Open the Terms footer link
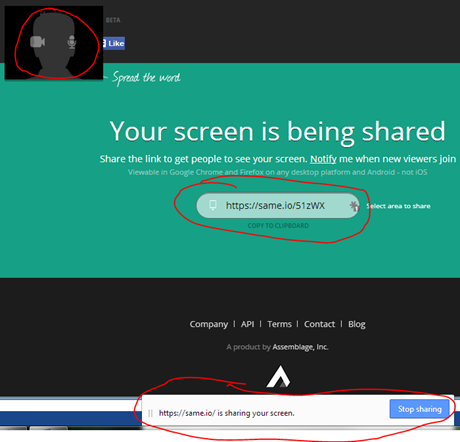The width and height of the screenshot is (460, 442). pyautogui.click(x=279, y=324)
